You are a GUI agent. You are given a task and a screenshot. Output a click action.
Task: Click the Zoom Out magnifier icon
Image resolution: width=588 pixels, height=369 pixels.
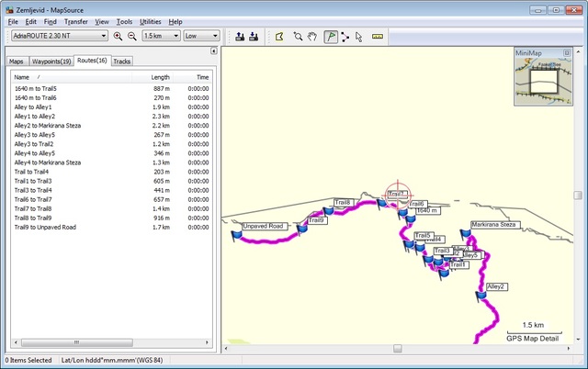132,36
